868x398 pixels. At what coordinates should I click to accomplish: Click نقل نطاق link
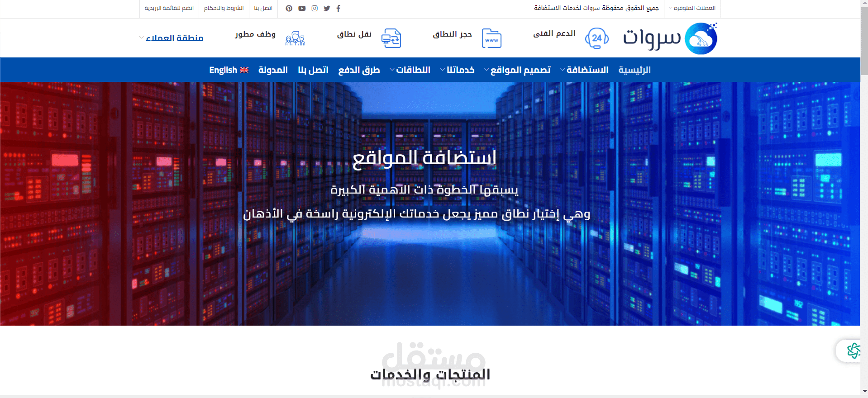coord(354,34)
